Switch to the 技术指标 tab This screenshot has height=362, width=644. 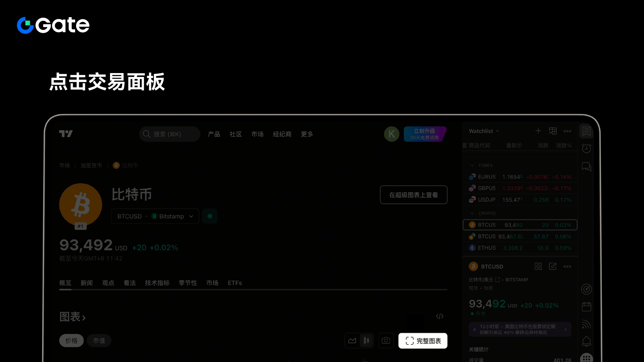point(157,283)
